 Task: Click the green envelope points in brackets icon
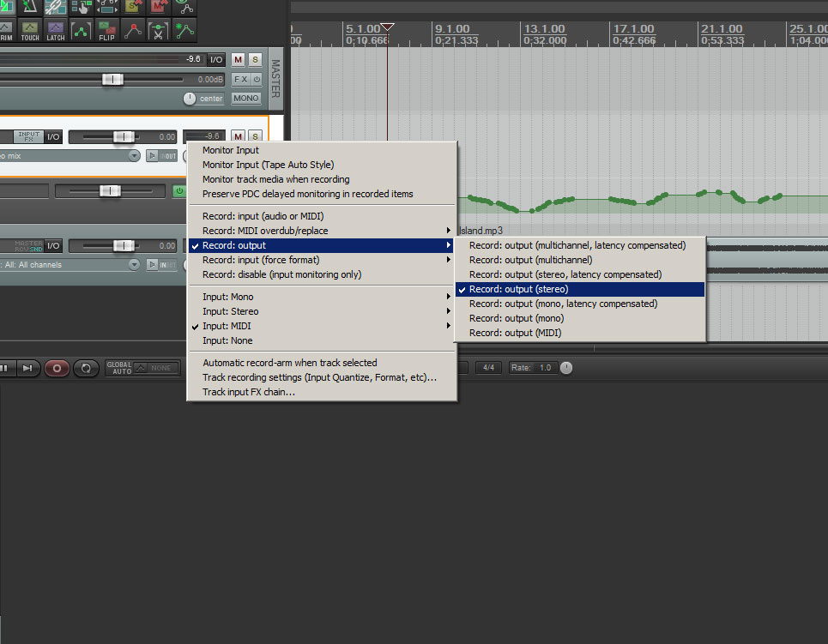pos(81,31)
